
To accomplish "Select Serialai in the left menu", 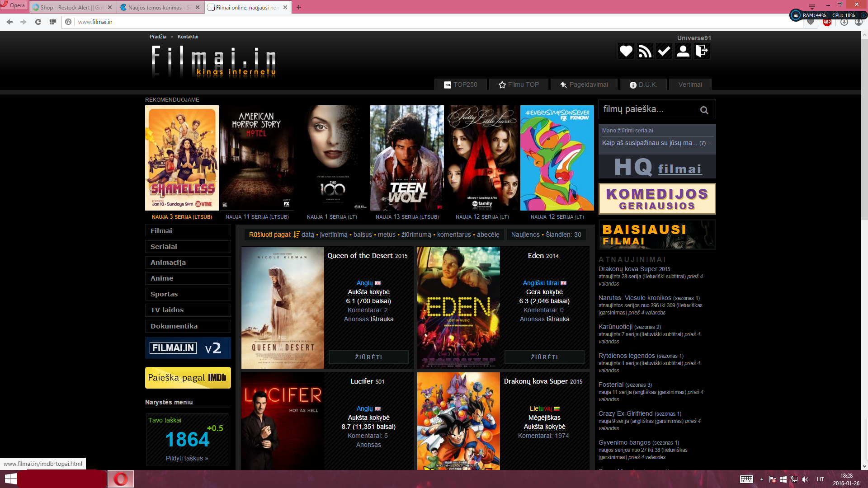I will pyautogui.click(x=188, y=247).
